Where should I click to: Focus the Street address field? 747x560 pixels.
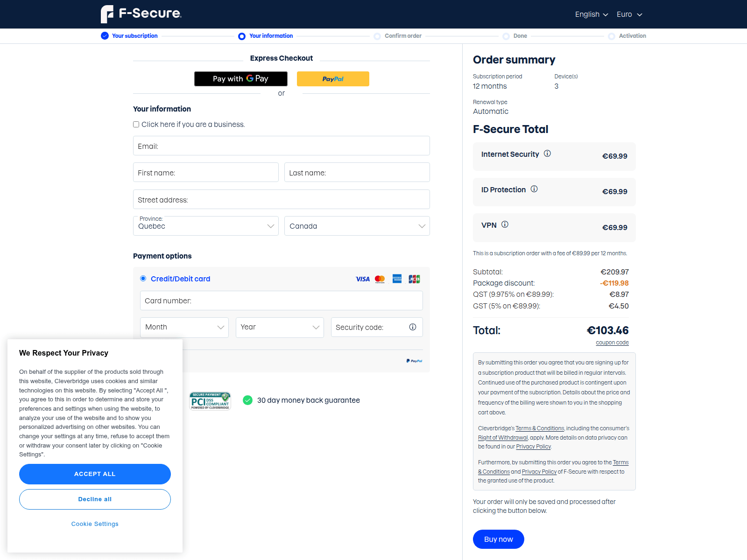pos(282,199)
